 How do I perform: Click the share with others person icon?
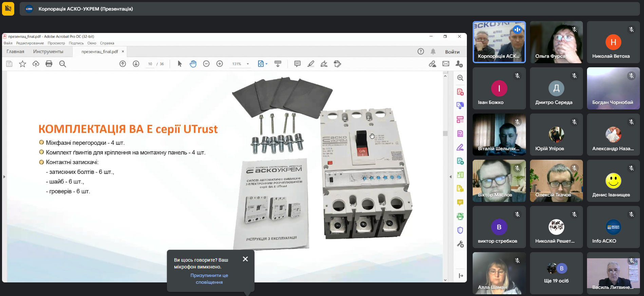[459, 64]
